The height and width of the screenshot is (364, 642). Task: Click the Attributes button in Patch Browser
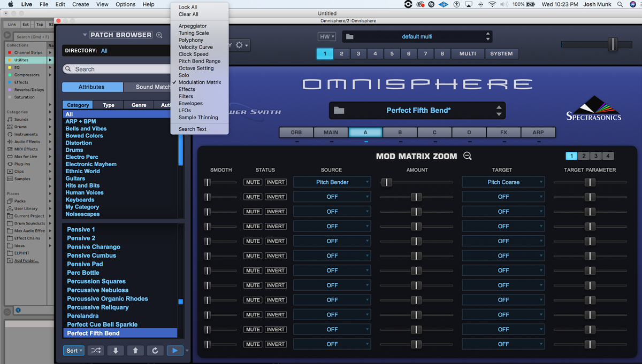pyautogui.click(x=91, y=87)
